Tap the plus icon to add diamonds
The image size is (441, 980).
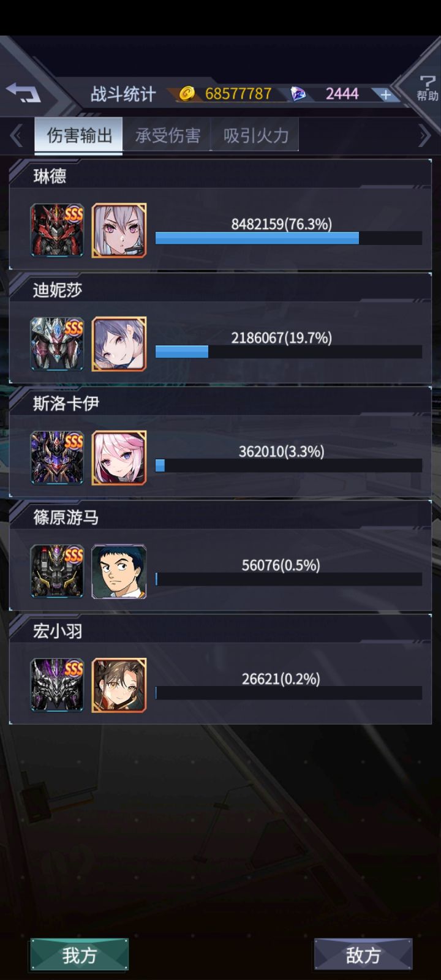tap(385, 94)
